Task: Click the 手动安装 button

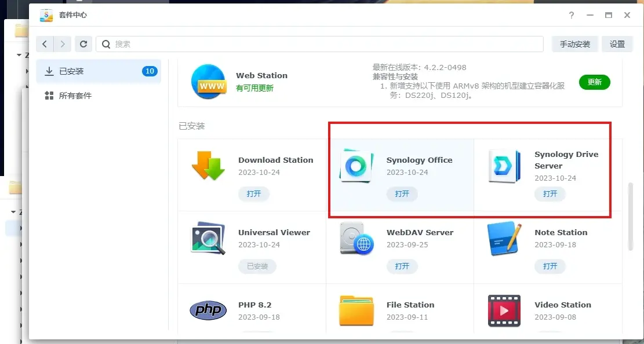Action: click(x=574, y=44)
